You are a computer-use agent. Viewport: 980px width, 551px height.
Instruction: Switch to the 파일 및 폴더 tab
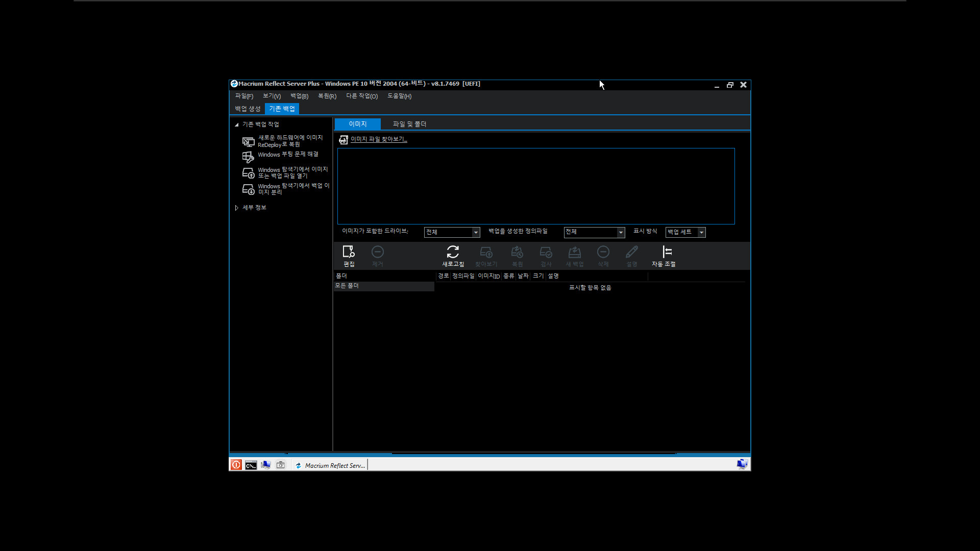(x=409, y=124)
